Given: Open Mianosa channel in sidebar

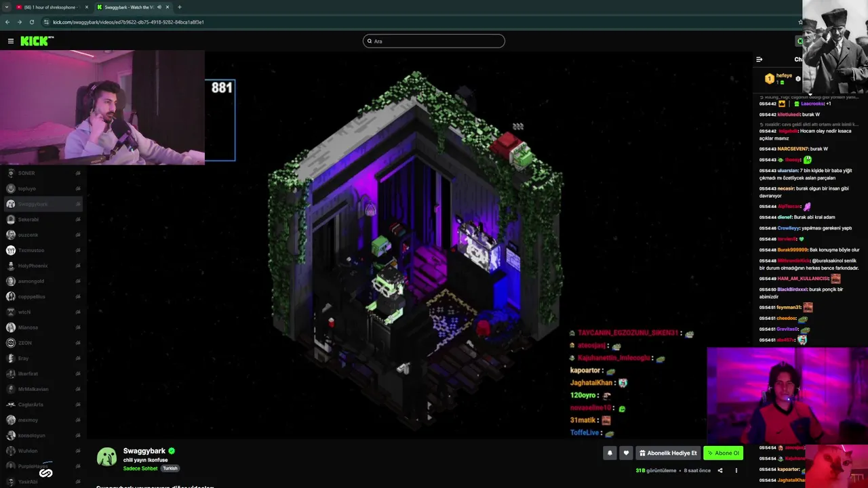Looking at the screenshot, I should point(42,327).
